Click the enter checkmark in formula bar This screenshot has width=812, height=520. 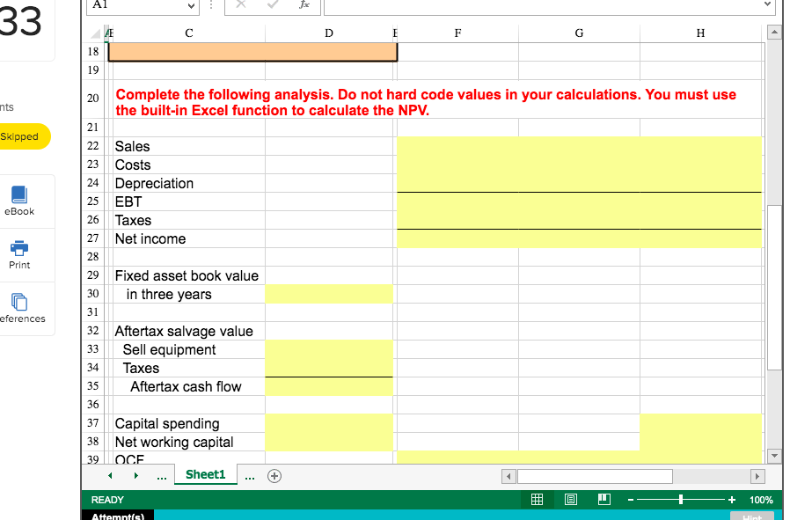tap(274, 5)
